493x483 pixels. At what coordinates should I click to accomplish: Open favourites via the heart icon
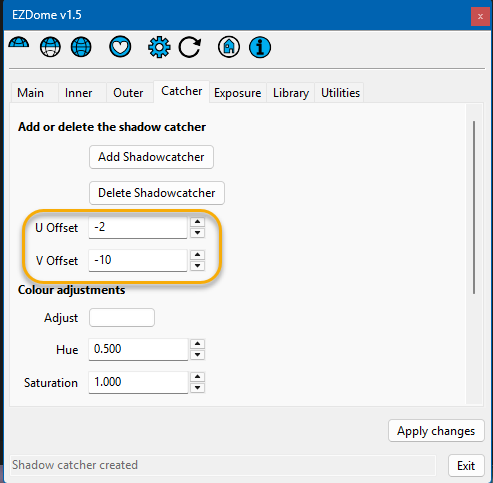[120, 47]
